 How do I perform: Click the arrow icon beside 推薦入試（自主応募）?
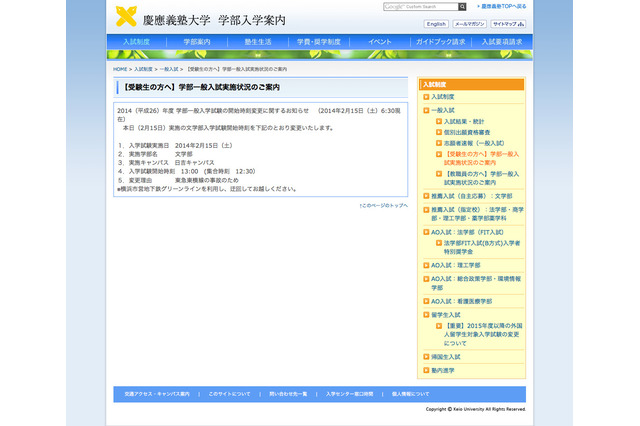pos(426,196)
